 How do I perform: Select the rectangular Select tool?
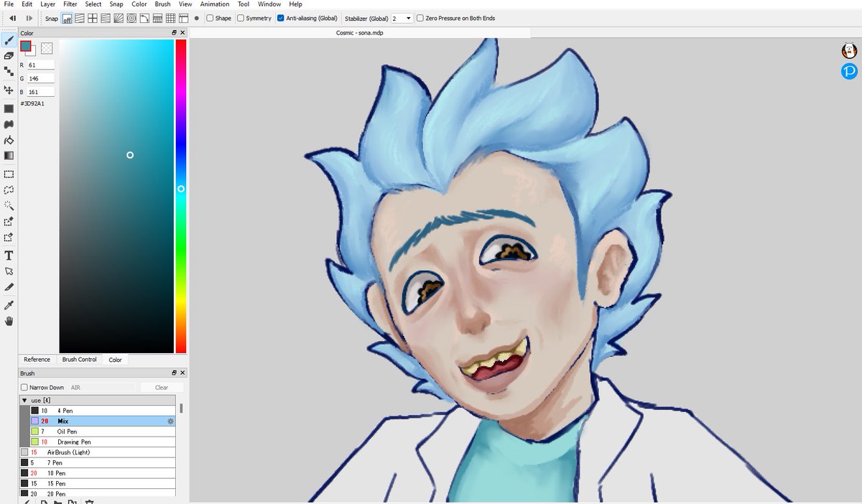9,174
